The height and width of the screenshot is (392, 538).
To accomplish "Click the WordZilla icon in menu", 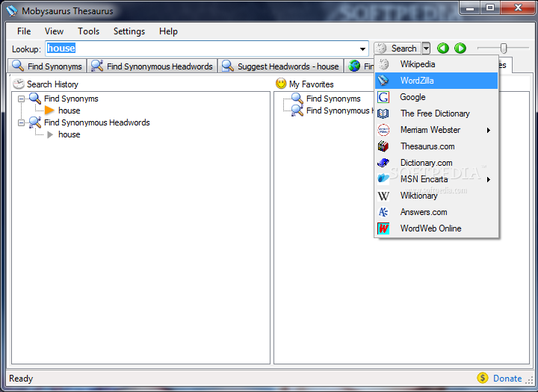I will 383,81.
